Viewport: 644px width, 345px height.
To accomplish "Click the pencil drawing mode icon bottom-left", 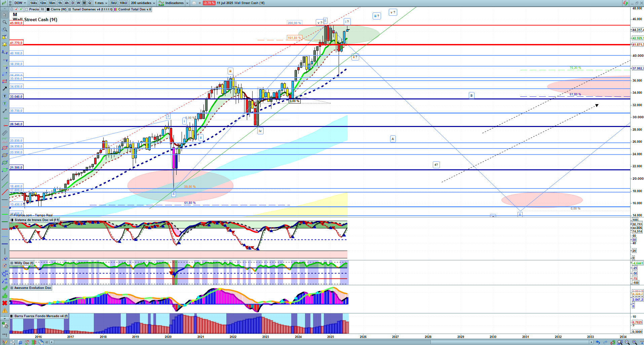I will (x=5, y=342).
